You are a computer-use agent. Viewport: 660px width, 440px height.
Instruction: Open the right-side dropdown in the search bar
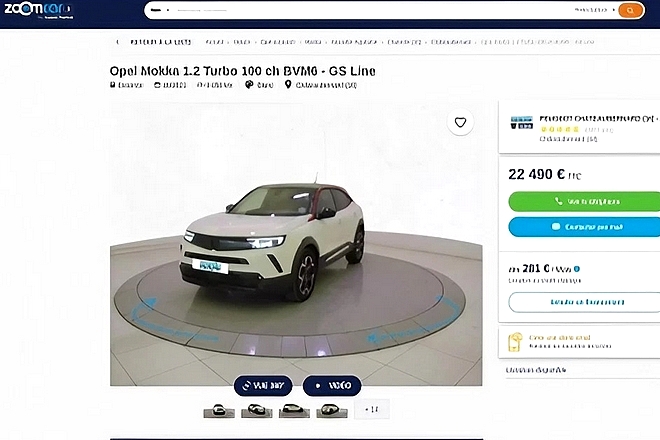[x=595, y=10]
